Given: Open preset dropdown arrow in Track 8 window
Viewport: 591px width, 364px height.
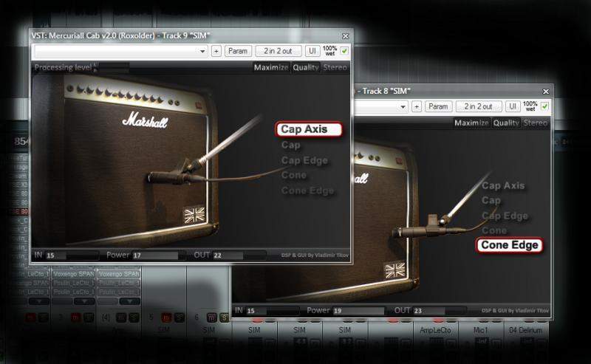Looking at the screenshot, I should [x=403, y=107].
